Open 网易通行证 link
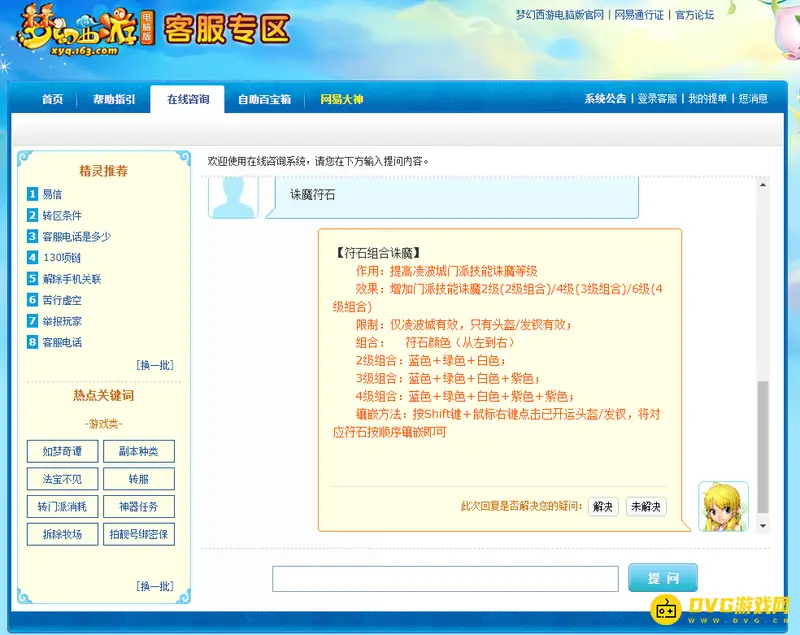Viewport: 800px width, 635px height. point(639,15)
